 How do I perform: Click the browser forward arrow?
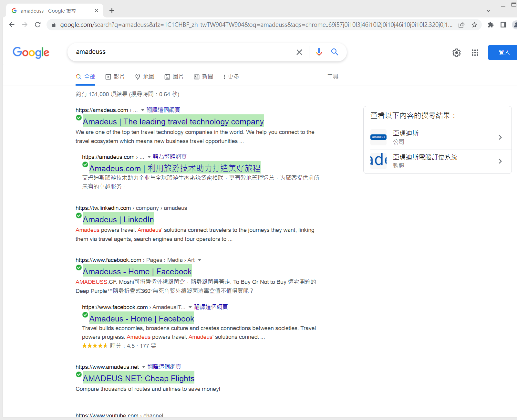pyautogui.click(x=25, y=25)
